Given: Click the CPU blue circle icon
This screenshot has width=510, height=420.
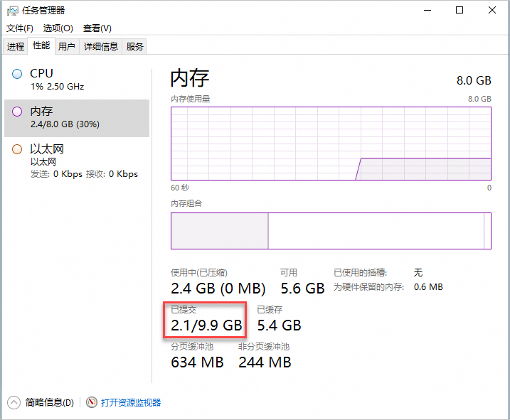Looking at the screenshot, I should 17,74.
